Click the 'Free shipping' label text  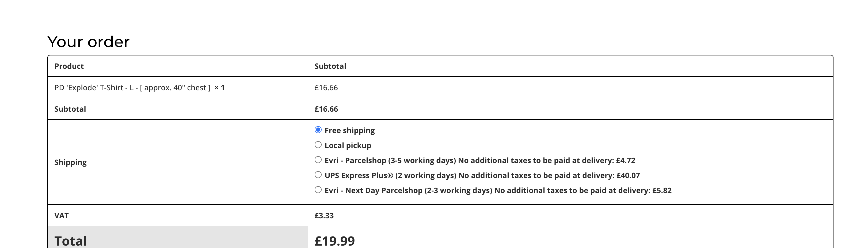point(349,131)
